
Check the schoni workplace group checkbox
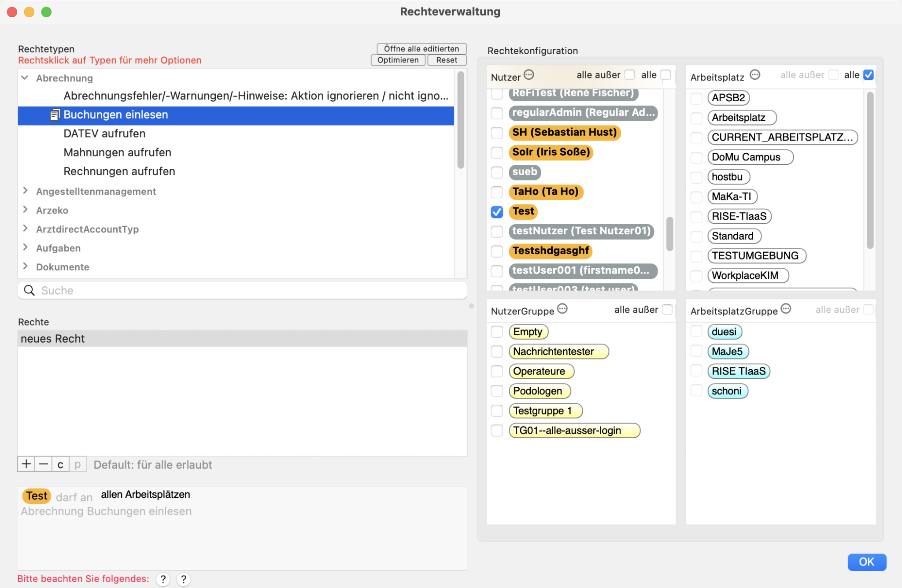[x=696, y=391]
